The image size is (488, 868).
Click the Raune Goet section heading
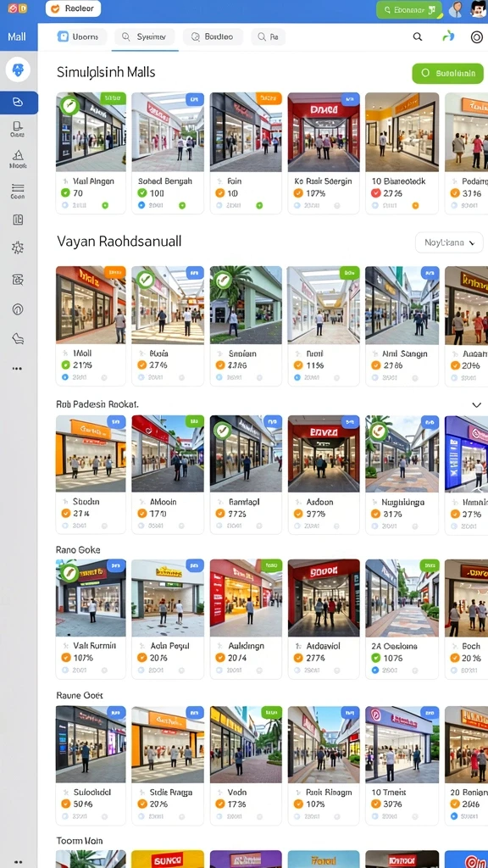pyautogui.click(x=80, y=695)
